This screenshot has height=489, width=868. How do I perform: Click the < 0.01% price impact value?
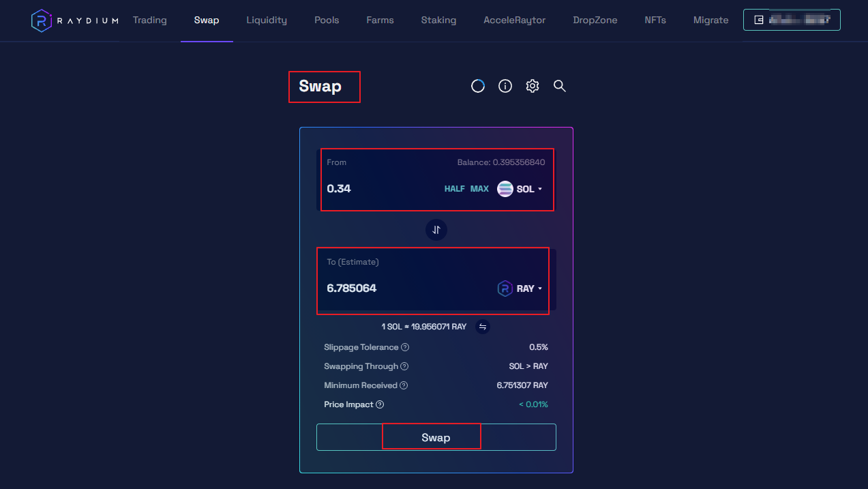click(x=533, y=404)
